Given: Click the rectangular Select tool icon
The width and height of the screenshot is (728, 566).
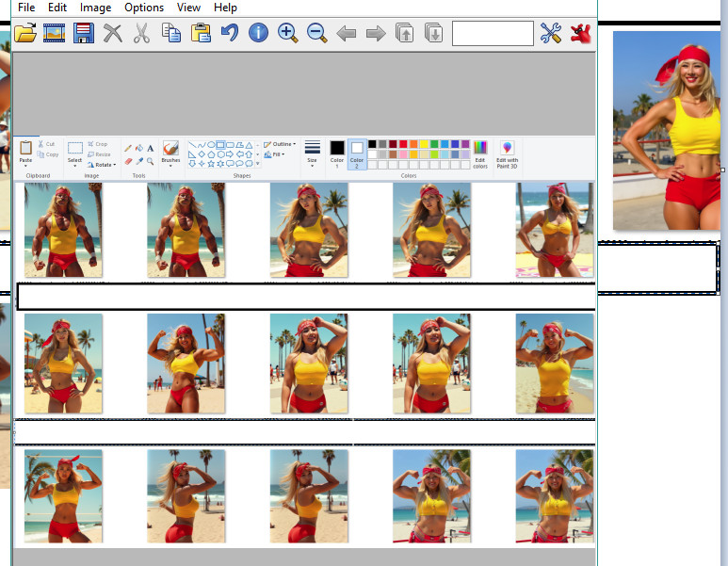Looking at the screenshot, I should [75, 148].
